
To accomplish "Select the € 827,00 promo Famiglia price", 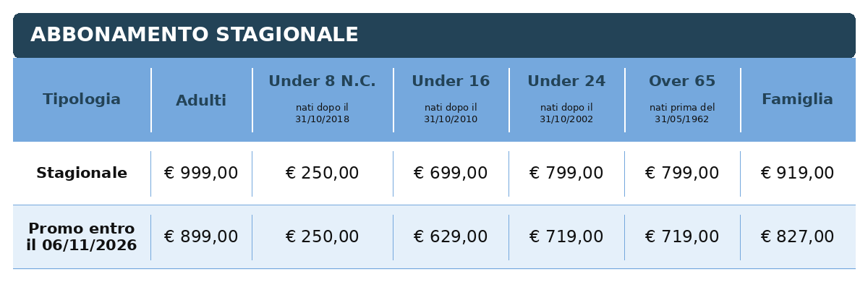I will pyautogui.click(x=797, y=237).
